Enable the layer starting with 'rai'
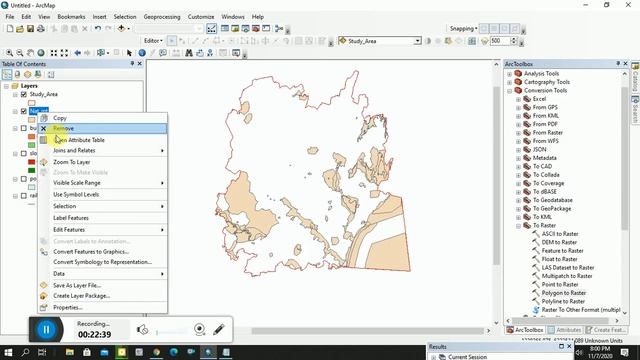Viewport: 640px width, 360px height. click(x=24, y=196)
